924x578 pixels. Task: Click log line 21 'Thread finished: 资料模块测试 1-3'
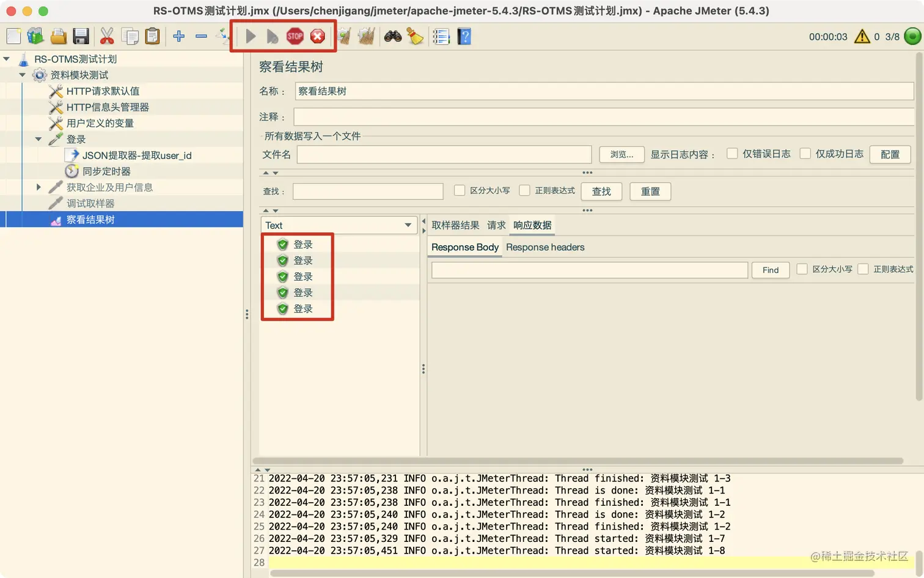pyautogui.click(x=499, y=478)
